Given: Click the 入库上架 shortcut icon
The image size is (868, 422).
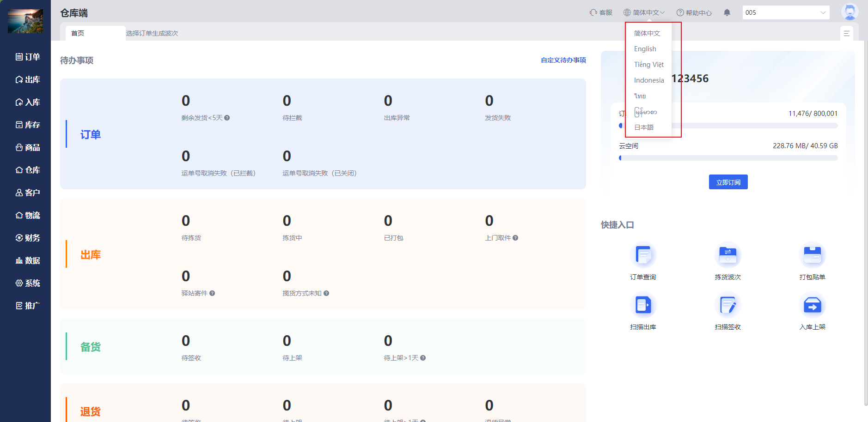Looking at the screenshot, I should [812, 305].
